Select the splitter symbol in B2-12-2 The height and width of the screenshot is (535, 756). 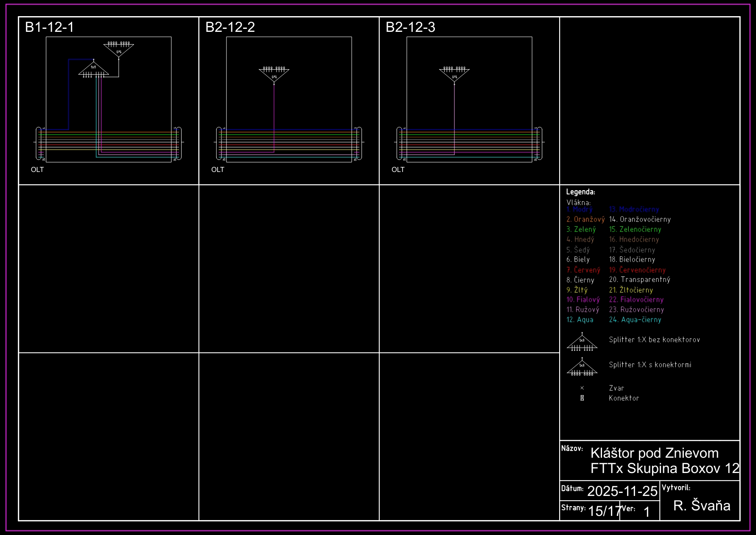[x=274, y=73]
